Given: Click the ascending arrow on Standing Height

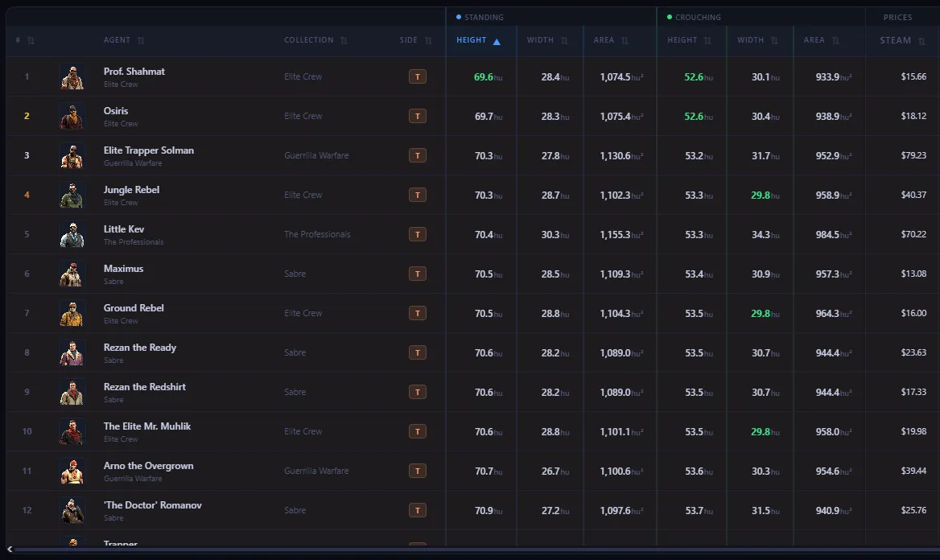Looking at the screenshot, I should click(497, 41).
